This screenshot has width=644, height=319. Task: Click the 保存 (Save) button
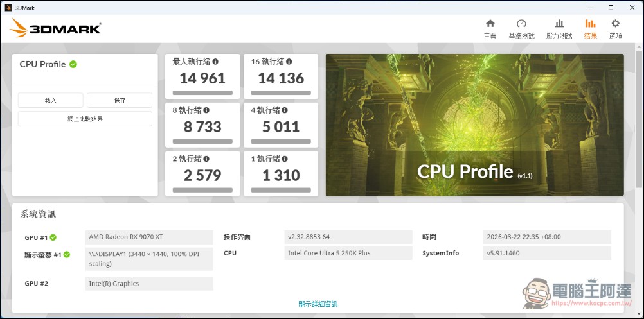click(x=120, y=100)
